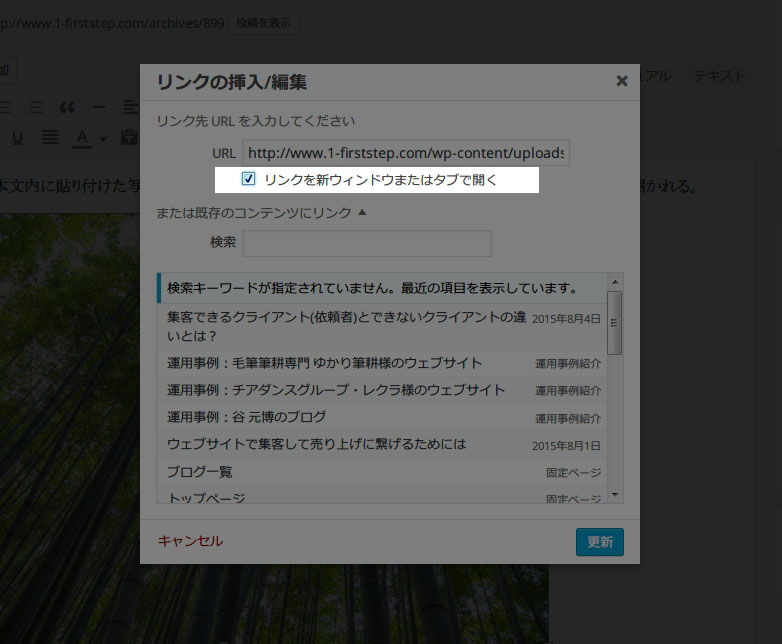The width and height of the screenshot is (782, 644).
Task: Click the results list scrollbar thumb
Action: pos(615,323)
